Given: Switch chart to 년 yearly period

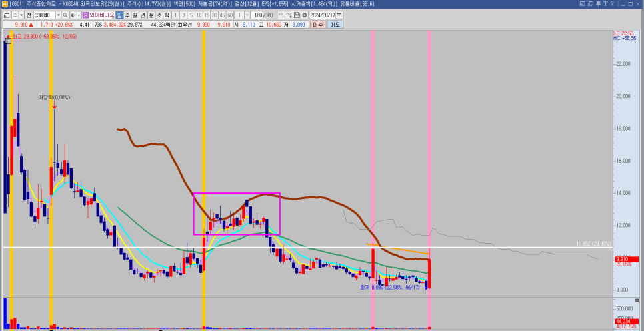Looking at the screenshot, I should click(x=143, y=15).
